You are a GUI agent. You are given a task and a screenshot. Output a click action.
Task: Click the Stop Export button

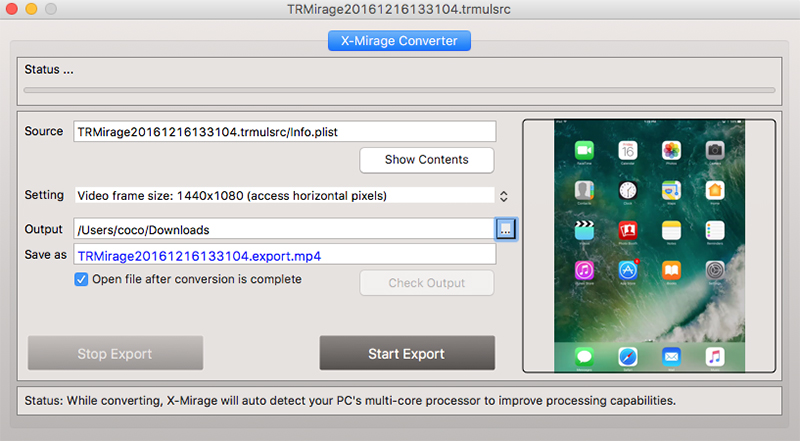point(115,353)
